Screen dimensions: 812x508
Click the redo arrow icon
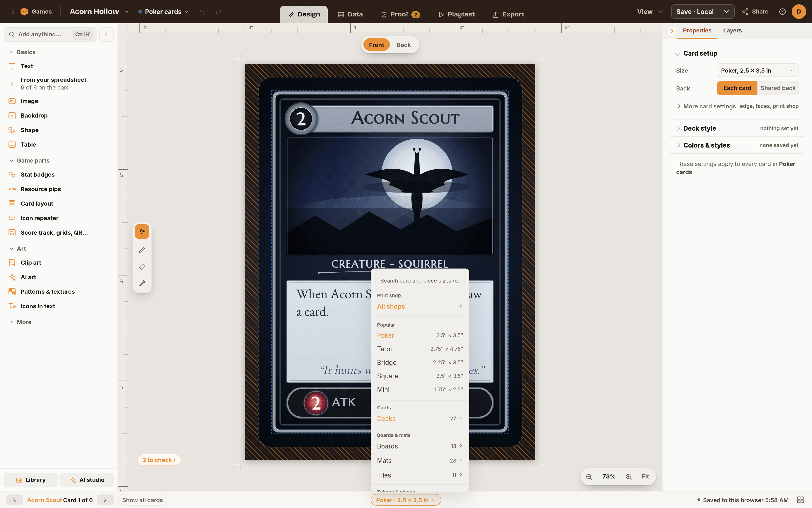tap(218, 12)
